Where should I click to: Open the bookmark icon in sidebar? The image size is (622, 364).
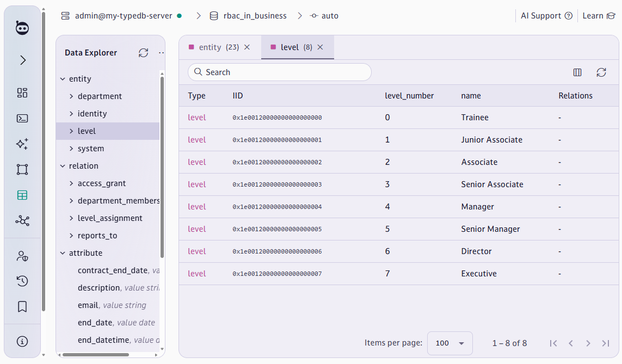pyautogui.click(x=22, y=306)
